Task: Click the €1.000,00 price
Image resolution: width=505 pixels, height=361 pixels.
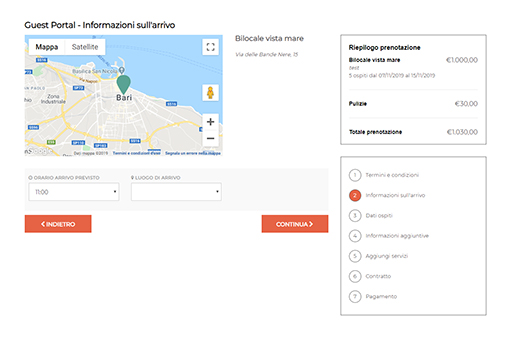Action: pyautogui.click(x=462, y=60)
